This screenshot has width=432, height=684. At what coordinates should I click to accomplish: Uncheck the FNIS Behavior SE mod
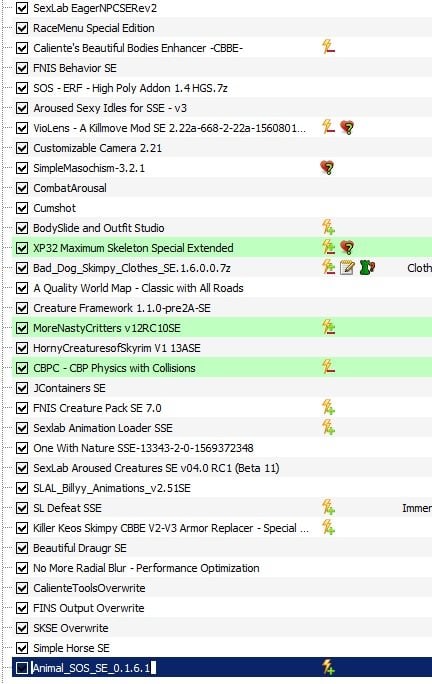pos(22,68)
